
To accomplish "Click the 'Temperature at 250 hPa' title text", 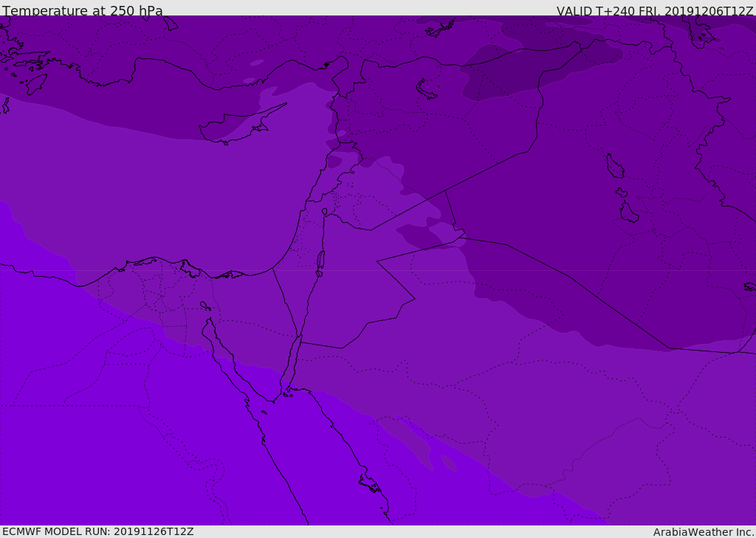I will coord(83,10).
